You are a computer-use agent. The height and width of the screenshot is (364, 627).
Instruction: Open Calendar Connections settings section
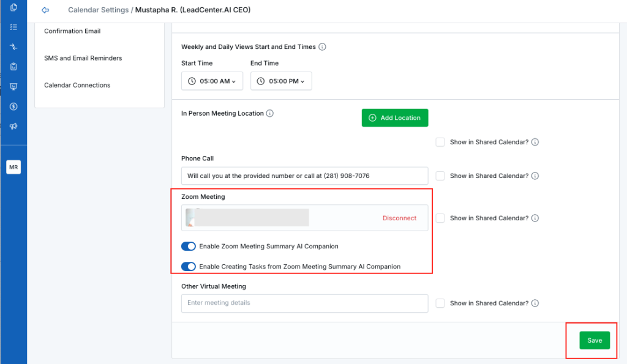[x=77, y=85]
